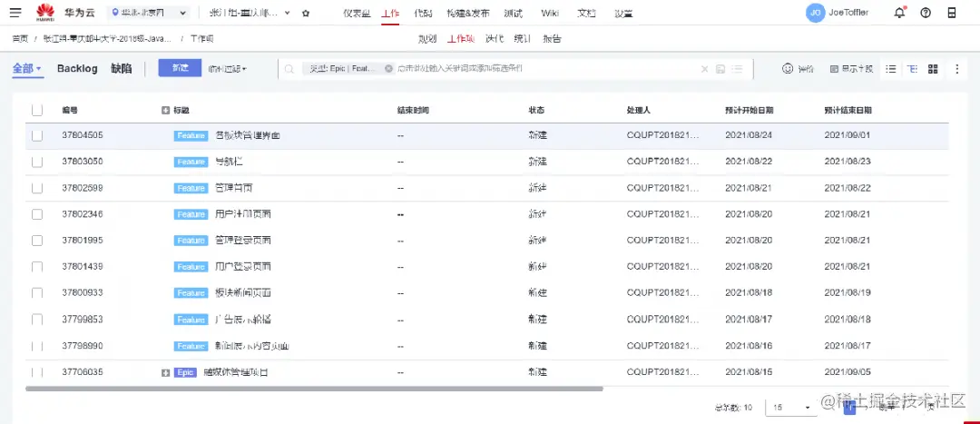Click the Feature badge on row 37804505
The width and height of the screenshot is (980, 424).
(191, 135)
